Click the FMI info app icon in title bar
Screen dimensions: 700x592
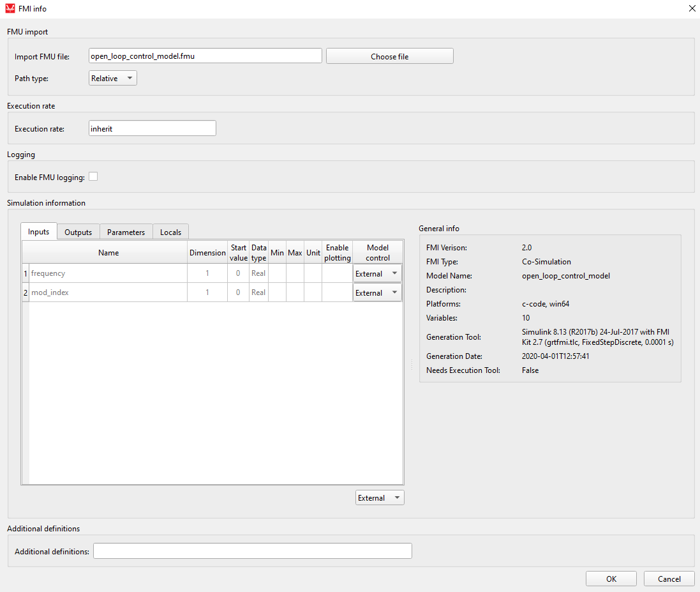10,9
